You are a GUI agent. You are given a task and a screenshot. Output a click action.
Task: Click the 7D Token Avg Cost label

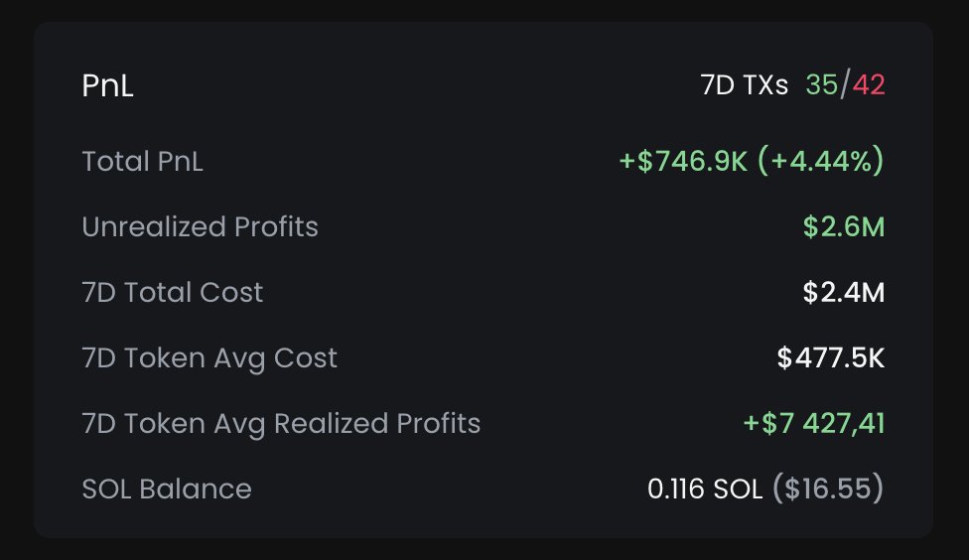(209, 357)
